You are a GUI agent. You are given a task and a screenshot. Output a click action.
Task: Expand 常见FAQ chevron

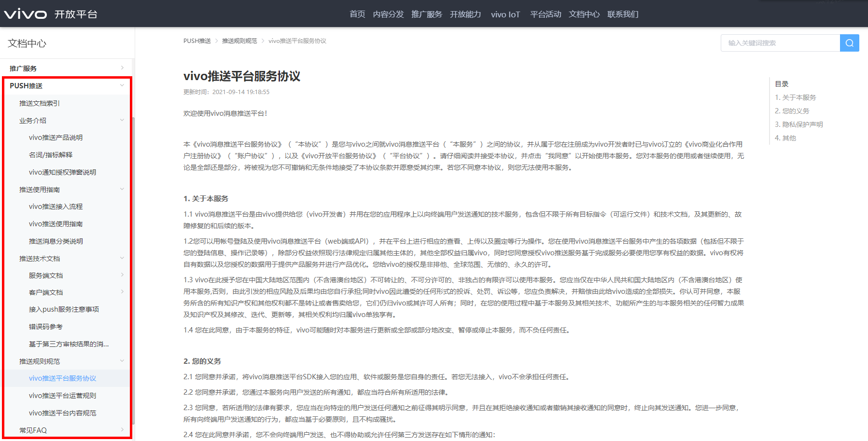(x=122, y=430)
